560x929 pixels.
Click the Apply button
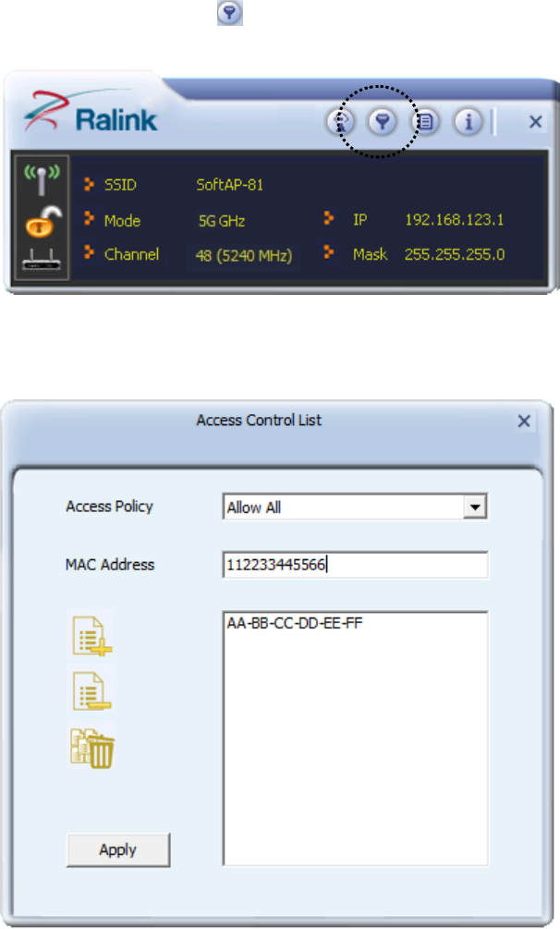[118, 850]
